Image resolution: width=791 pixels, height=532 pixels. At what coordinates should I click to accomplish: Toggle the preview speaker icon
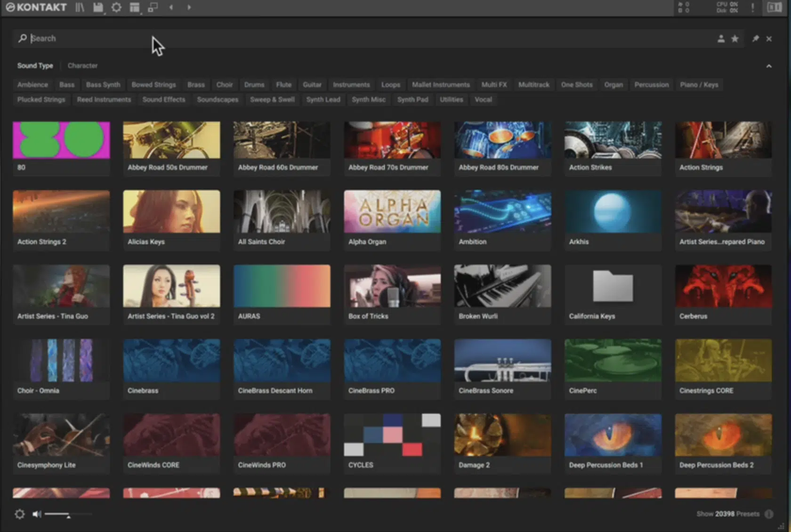pyautogui.click(x=36, y=514)
